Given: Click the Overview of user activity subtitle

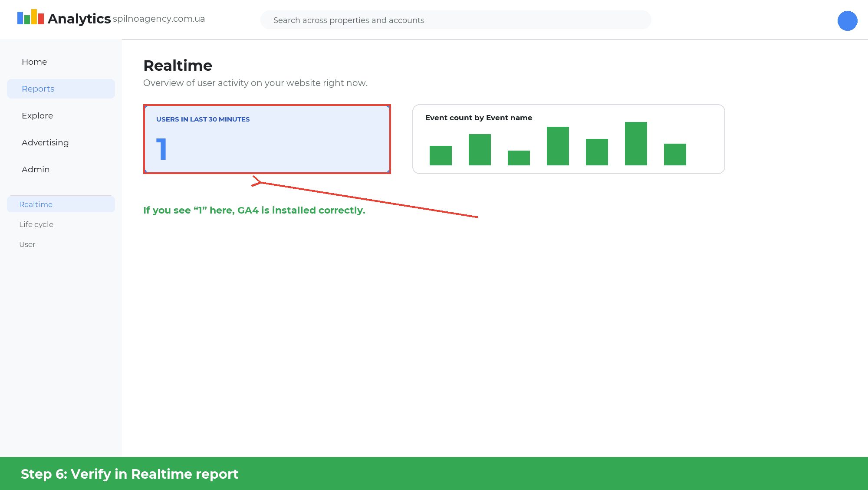Looking at the screenshot, I should coord(255,83).
